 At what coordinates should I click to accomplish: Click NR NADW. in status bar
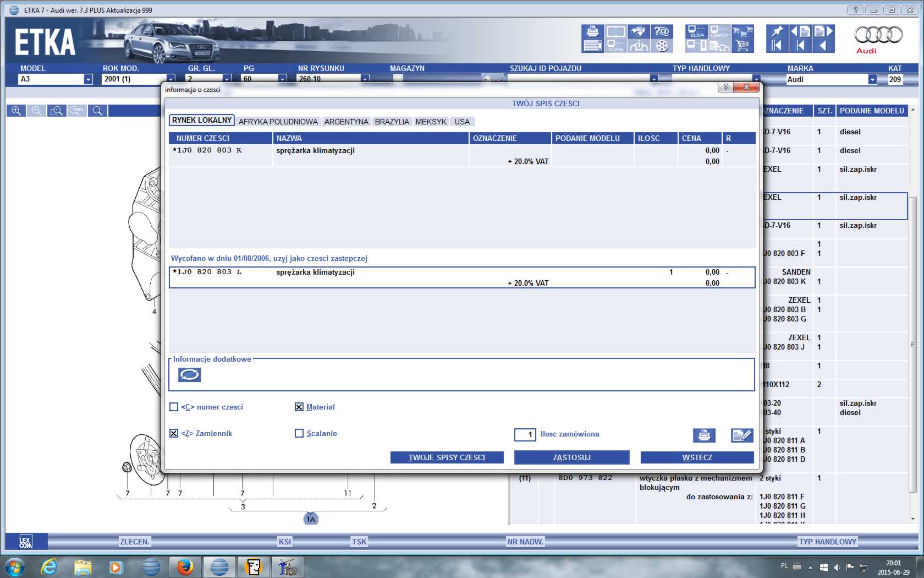pyautogui.click(x=525, y=542)
